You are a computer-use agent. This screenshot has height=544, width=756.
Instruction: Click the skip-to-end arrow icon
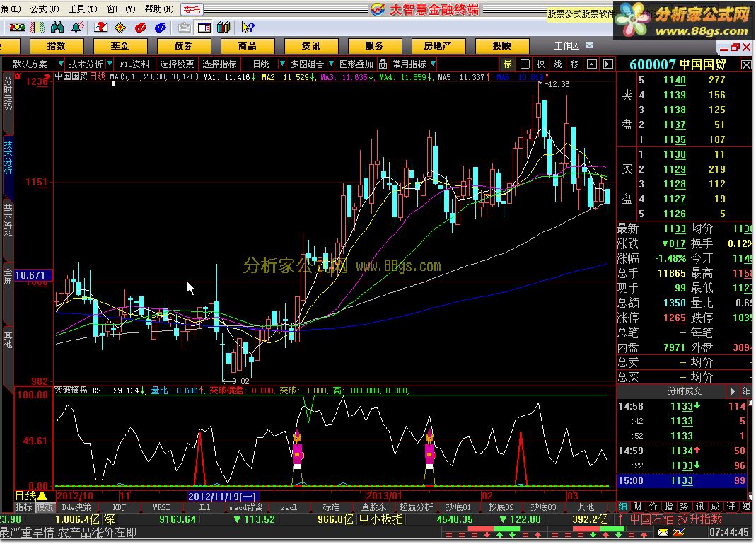tap(608, 64)
